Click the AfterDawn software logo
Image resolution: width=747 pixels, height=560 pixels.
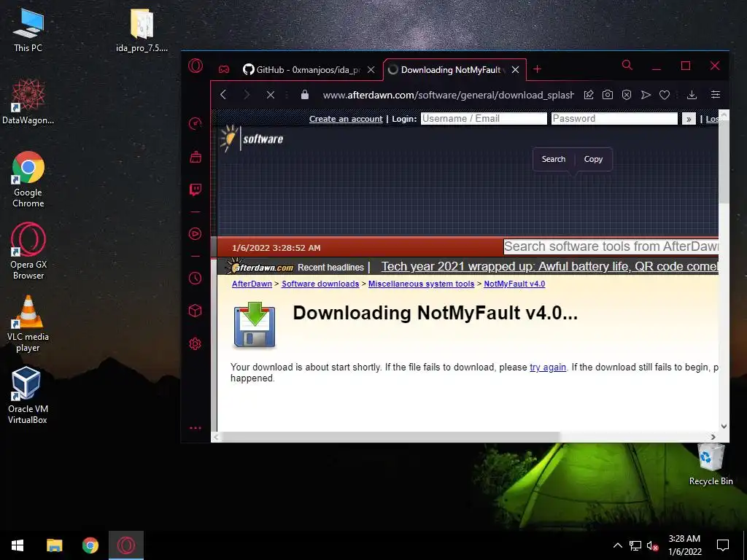click(x=252, y=139)
